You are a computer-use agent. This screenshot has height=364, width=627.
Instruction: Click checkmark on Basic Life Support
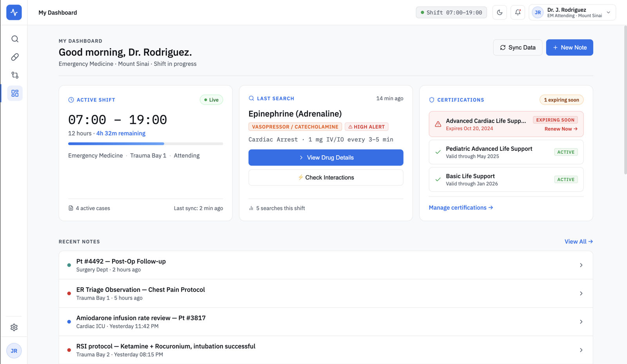click(438, 179)
